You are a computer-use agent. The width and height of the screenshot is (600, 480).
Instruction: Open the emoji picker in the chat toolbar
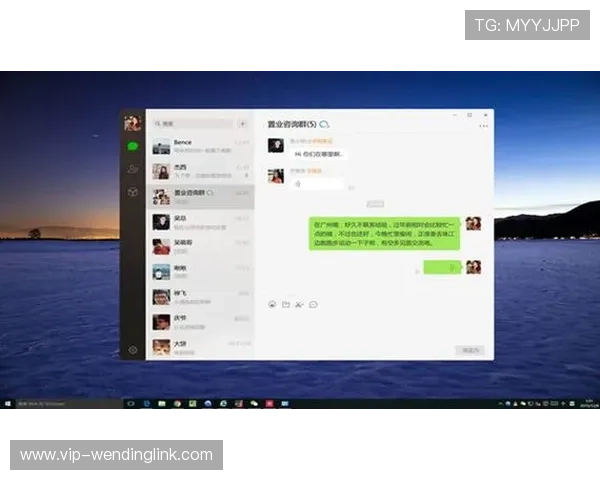coord(272,304)
